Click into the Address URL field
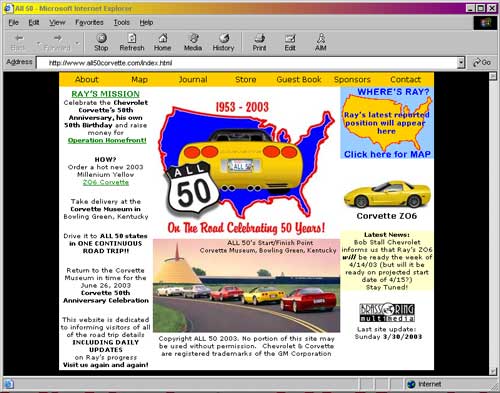This screenshot has width=500, height=393. tap(247, 63)
